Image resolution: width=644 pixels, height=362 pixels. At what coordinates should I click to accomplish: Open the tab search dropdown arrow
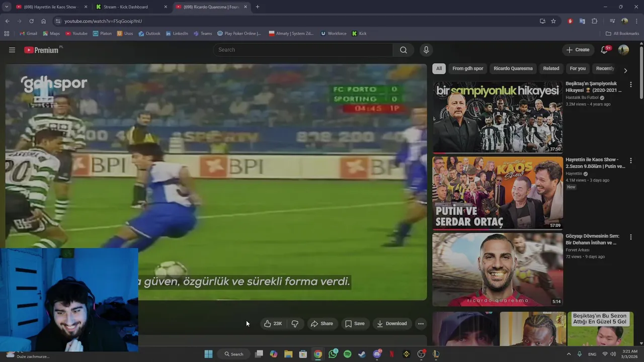[7, 7]
